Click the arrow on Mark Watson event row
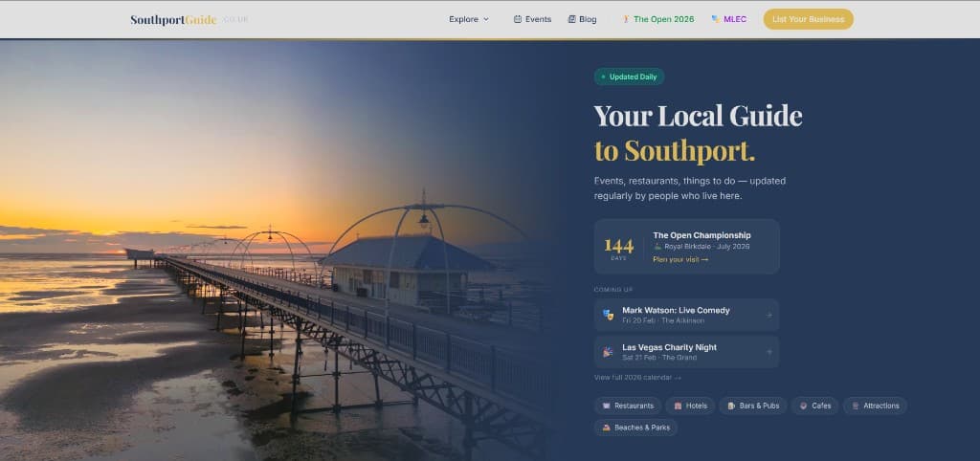 click(x=769, y=315)
